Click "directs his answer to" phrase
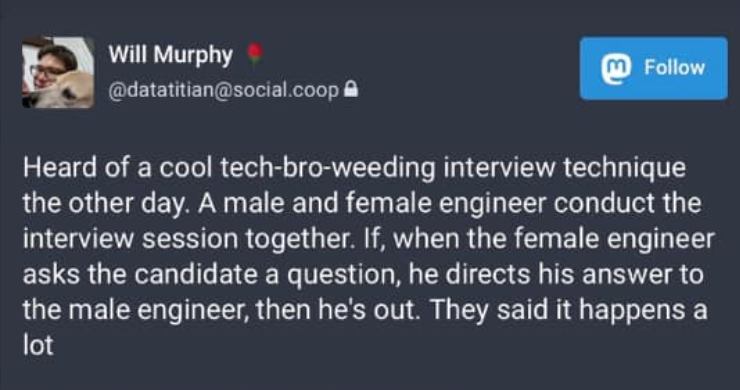The width and height of the screenshot is (740, 390). (x=574, y=275)
